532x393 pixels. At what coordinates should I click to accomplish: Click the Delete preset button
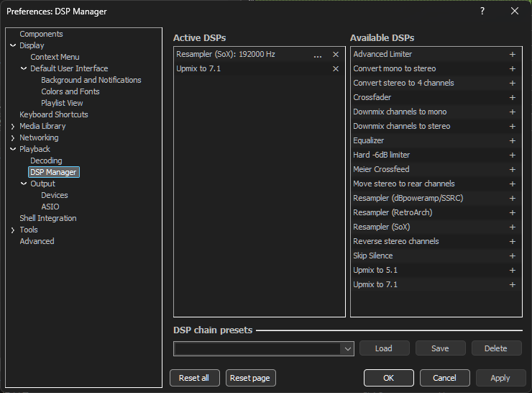[x=496, y=348]
